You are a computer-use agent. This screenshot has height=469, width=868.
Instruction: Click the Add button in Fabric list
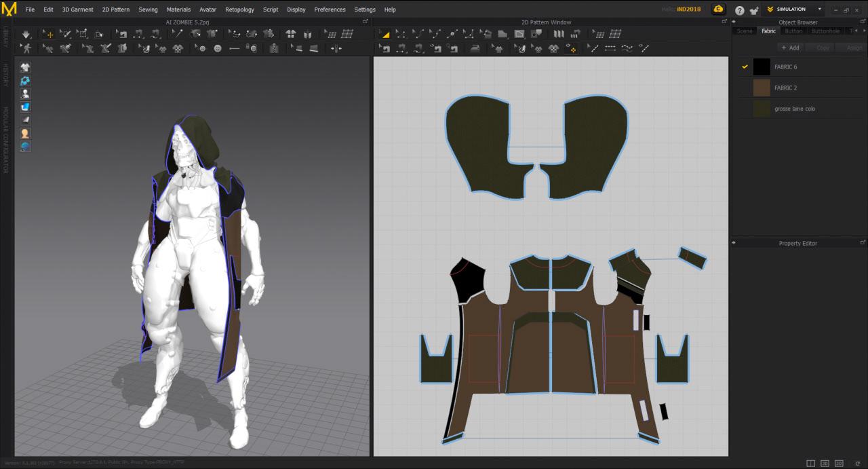tap(790, 48)
